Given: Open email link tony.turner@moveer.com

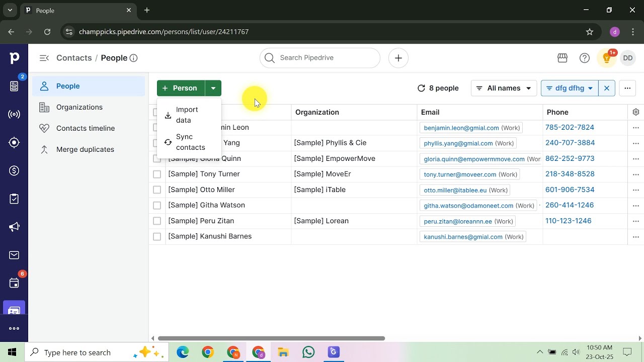Looking at the screenshot, I should coord(460,174).
